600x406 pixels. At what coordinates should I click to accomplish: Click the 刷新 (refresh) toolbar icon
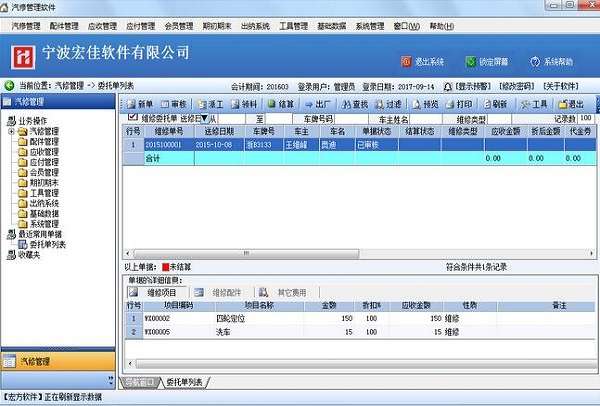[x=496, y=103]
